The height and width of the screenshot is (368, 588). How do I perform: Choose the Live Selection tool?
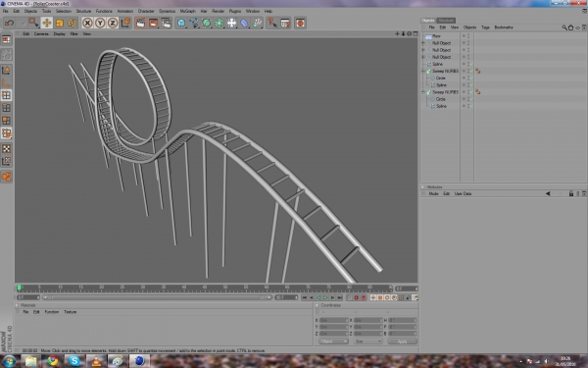point(33,23)
